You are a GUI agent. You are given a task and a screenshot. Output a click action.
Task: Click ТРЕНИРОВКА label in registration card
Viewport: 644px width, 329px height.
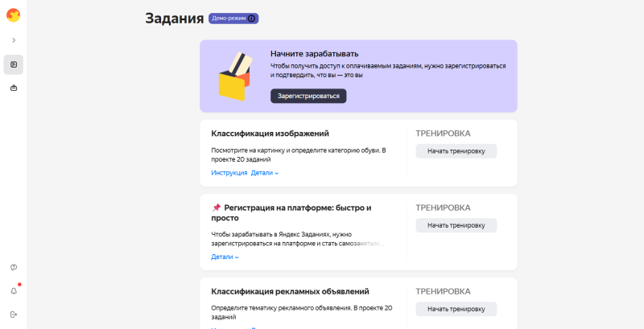point(444,208)
